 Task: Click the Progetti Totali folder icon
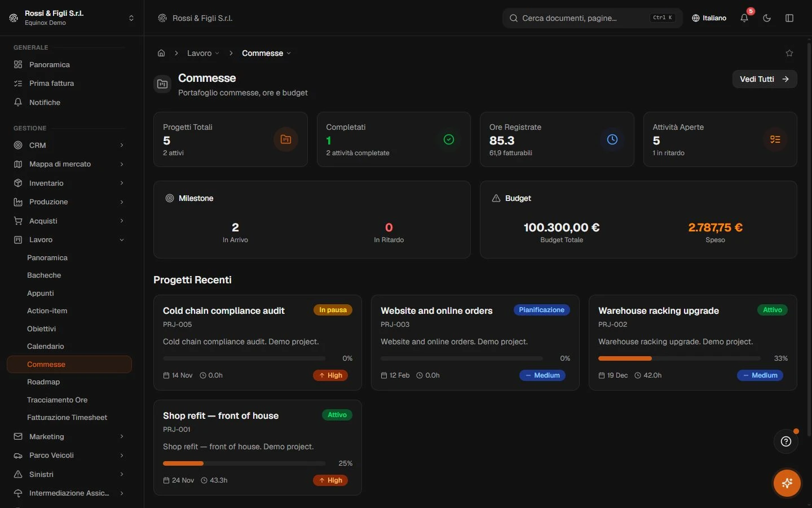[286, 139]
